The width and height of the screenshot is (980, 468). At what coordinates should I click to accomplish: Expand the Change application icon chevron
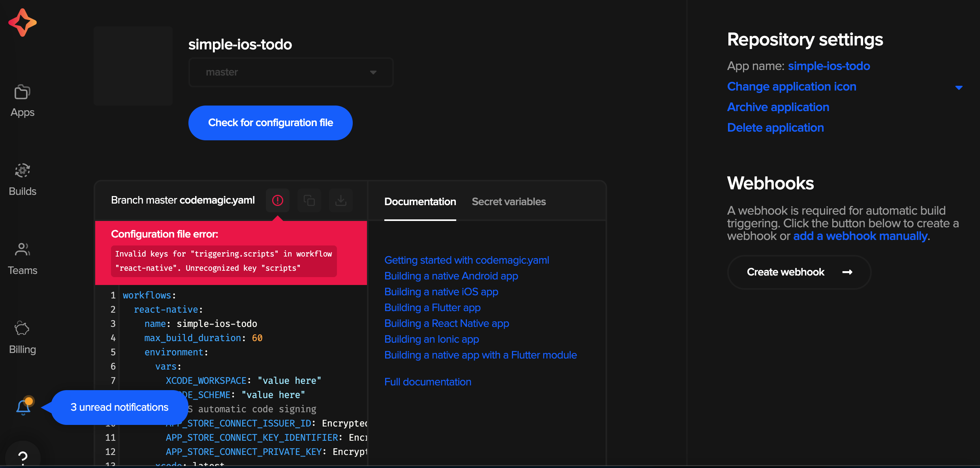click(x=959, y=87)
